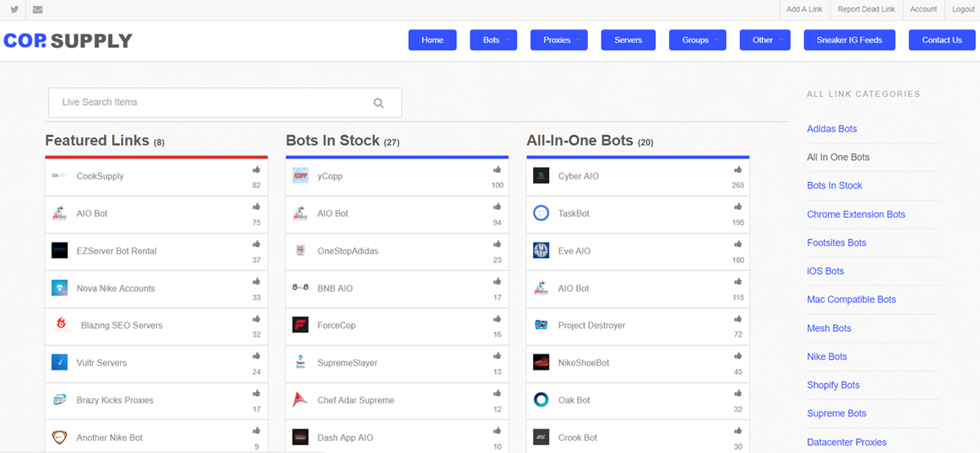Click the yCopp logo thumbnail
The width and height of the screenshot is (980, 453).
click(x=301, y=175)
